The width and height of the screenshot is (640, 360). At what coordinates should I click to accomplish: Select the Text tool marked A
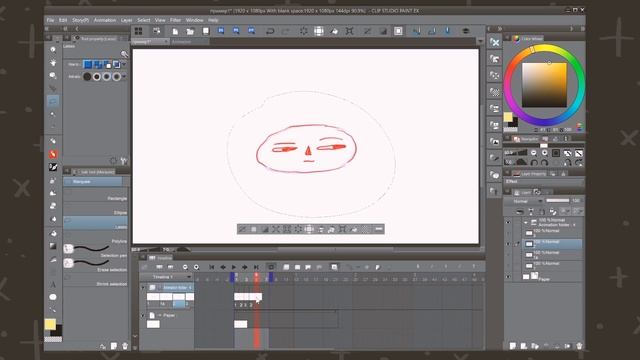53,284
